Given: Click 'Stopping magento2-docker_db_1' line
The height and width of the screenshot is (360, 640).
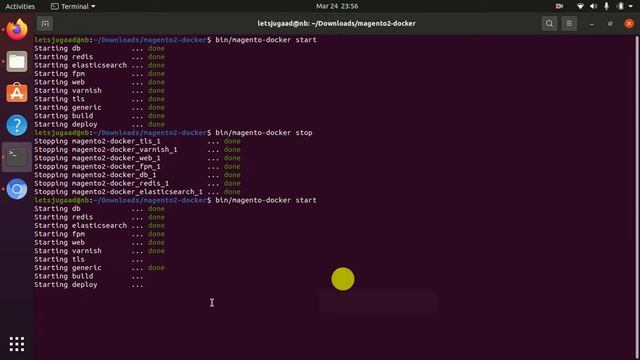Looking at the screenshot, I should [x=137, y=175].
